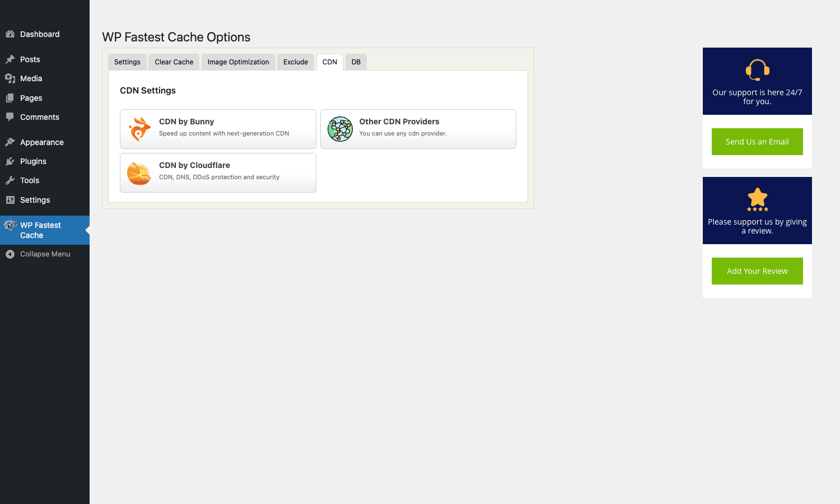Image resolution: width=840 pixels, height=504 pixels.
Task: Click the gold review star icon
Action: pyautogui.click(x=757, y=199)
